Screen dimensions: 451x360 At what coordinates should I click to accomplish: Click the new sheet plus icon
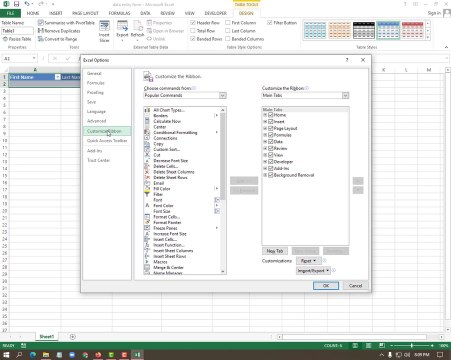(x=73, y=337)
